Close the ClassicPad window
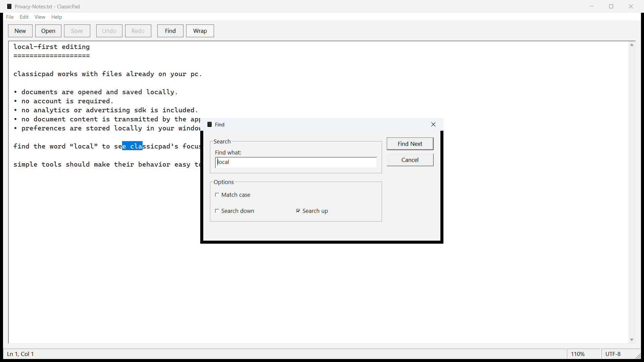Screen dimensions: 644x362 tap(631, 6)
